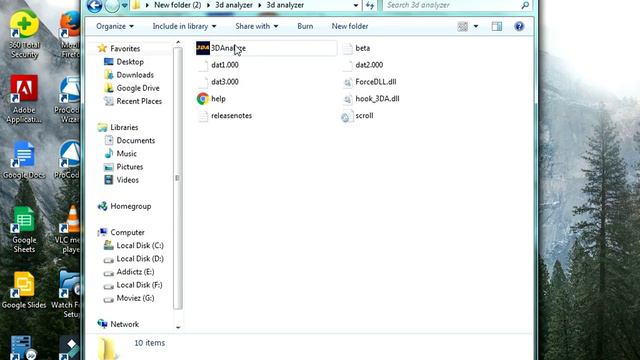Select the Mozilla Firefox desktop shortcut

(70, 35)
